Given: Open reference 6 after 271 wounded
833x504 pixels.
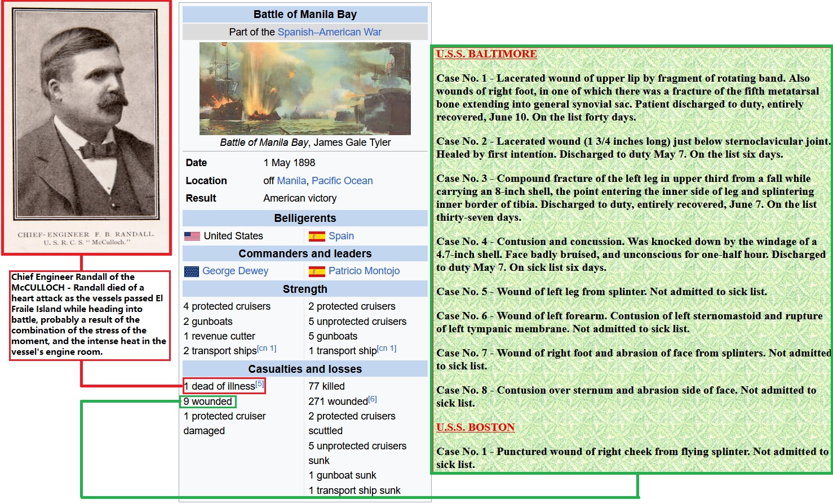Looking at the screenshot, I should 373,399.
